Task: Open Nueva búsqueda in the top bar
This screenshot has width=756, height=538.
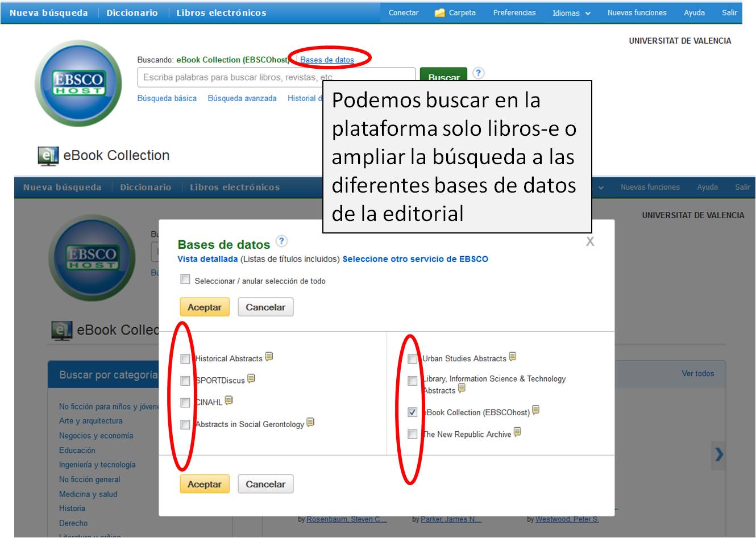Action: [49, 12]
